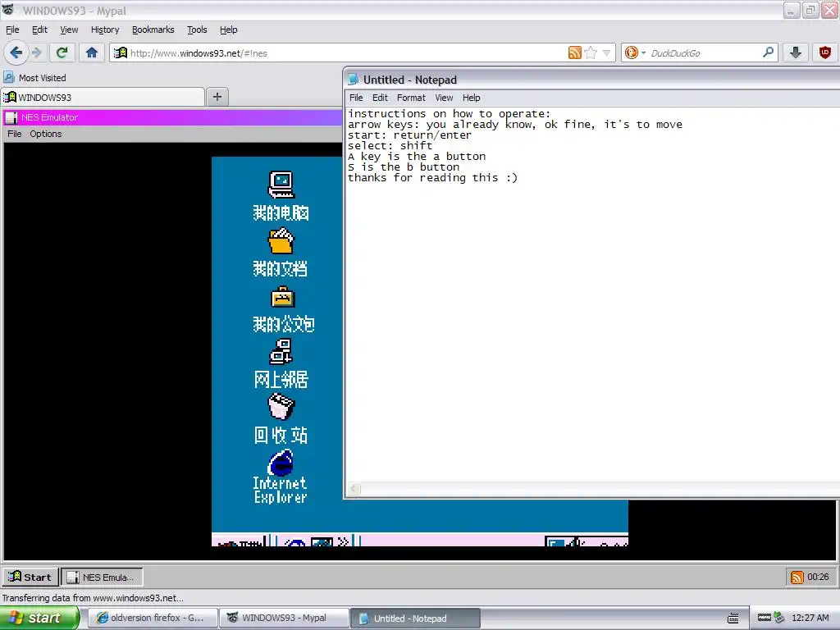This screenshot has height=630, width=840.
Task: Click the "select: shift" line in Notepad
Action: (390, 146)
